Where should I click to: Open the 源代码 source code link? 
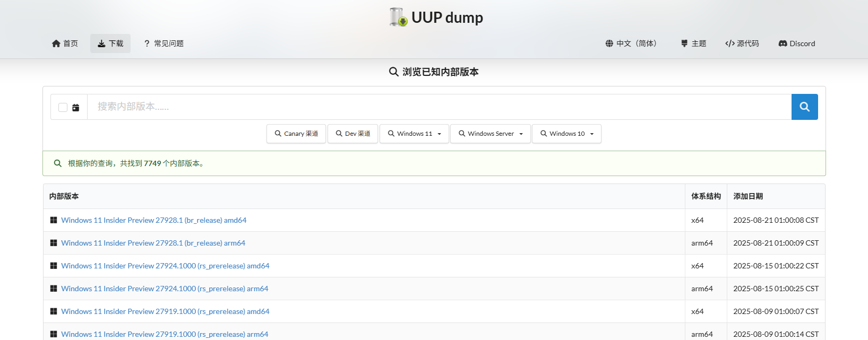click(x=742, y=43)
